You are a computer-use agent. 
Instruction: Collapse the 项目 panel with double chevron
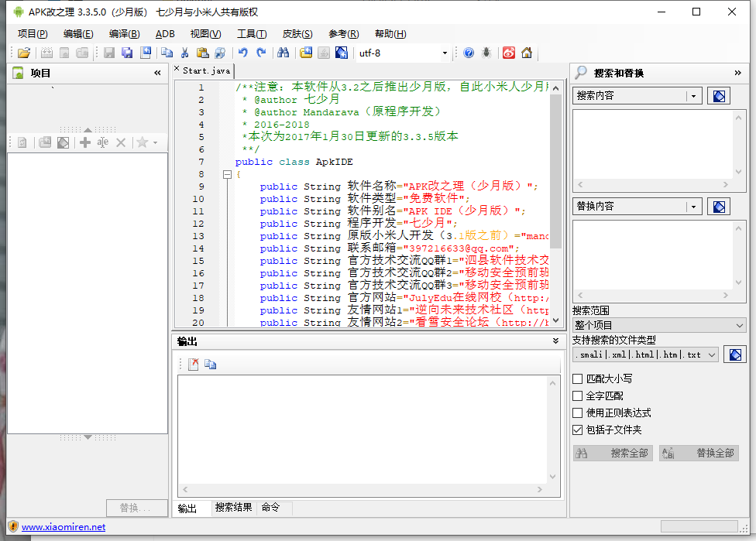[x=157, y=73]
